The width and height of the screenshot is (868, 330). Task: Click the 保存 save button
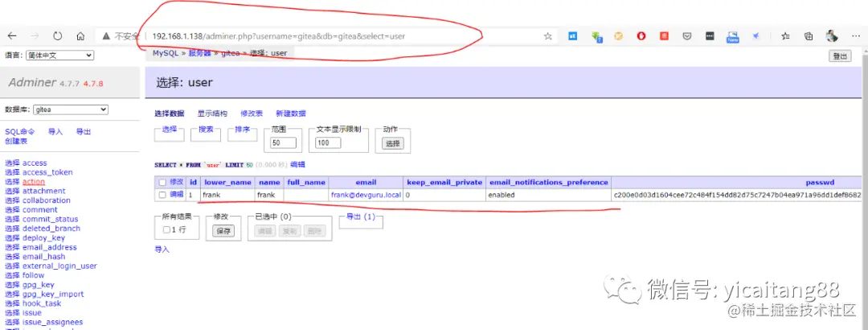pyautogui.click(x=223, y=231)
